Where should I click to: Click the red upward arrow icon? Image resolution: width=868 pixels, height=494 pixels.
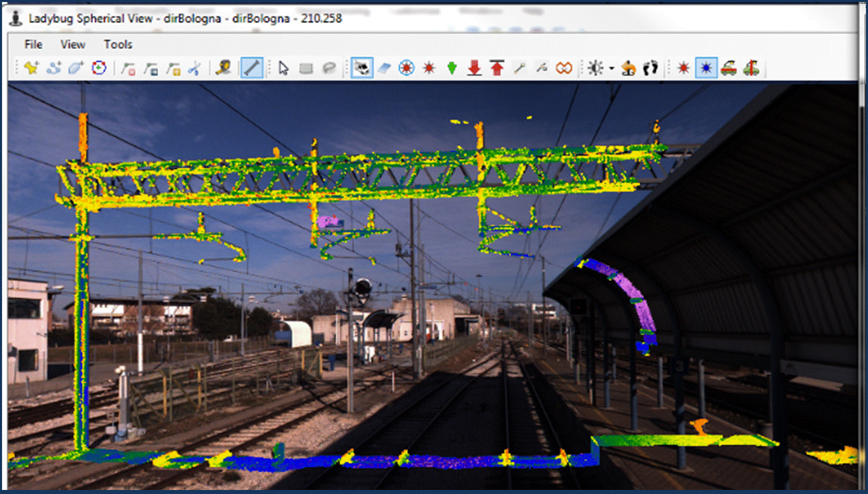click(497, 68)
